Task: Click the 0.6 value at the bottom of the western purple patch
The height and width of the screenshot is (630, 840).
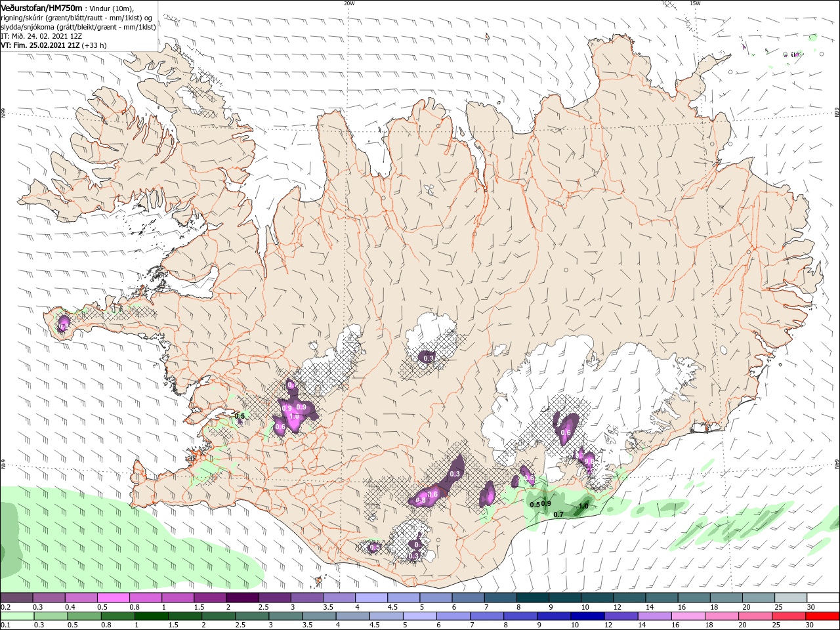Action: [x=280, y=427]
